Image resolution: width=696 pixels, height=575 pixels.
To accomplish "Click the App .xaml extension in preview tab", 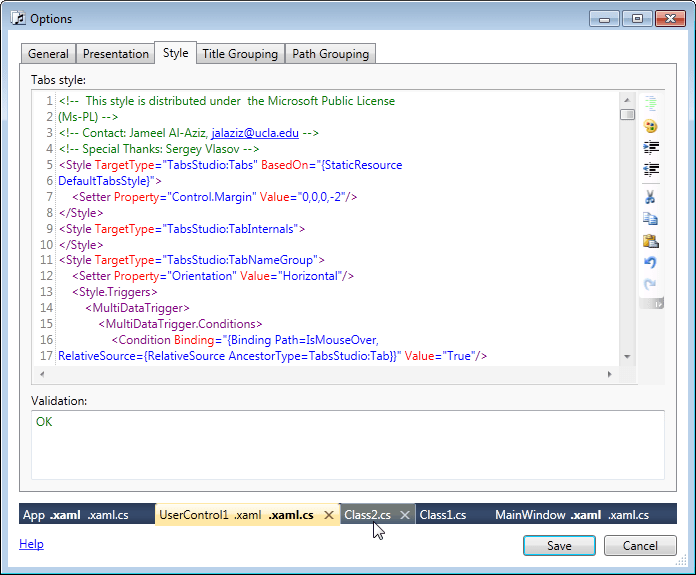I will [65, 515].
